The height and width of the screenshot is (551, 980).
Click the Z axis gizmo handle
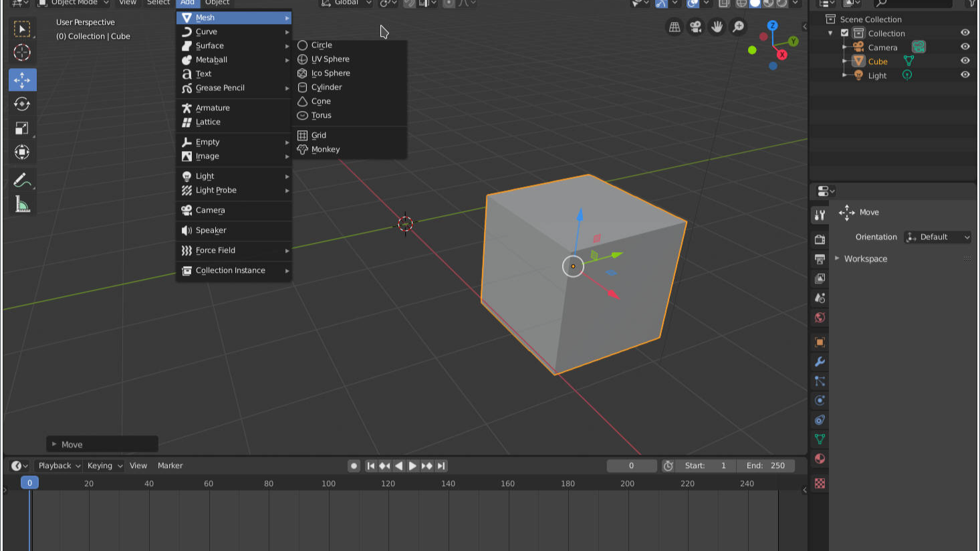(772, 25)
